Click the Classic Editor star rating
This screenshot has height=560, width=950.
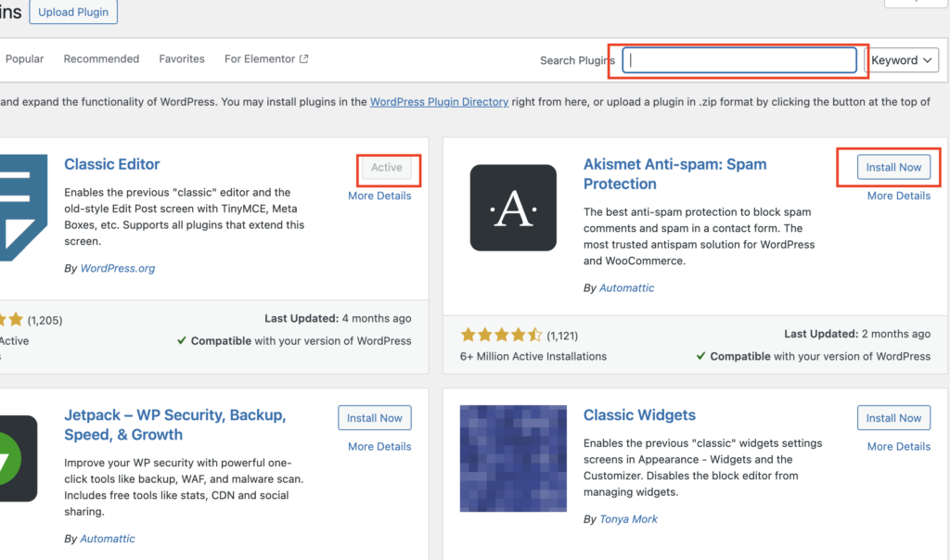pyautogui.click(x=11, y=320)
